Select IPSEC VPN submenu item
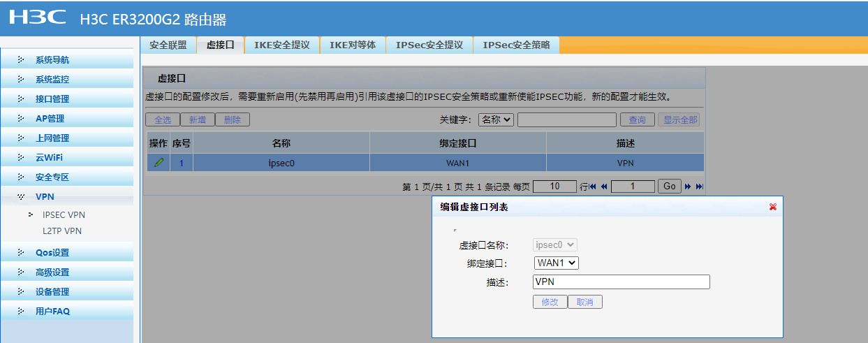 (x=64, y=214)
